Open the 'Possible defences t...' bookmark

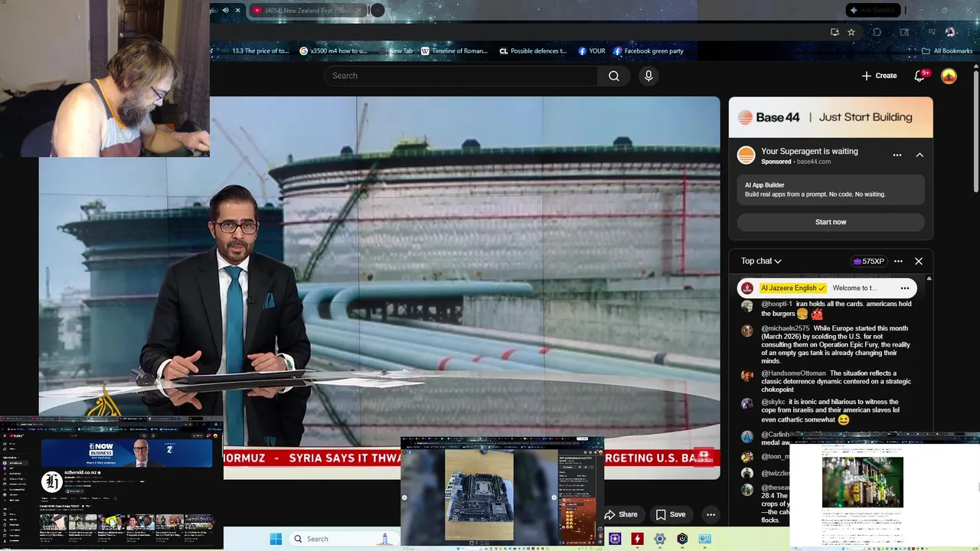click(533, 51)
